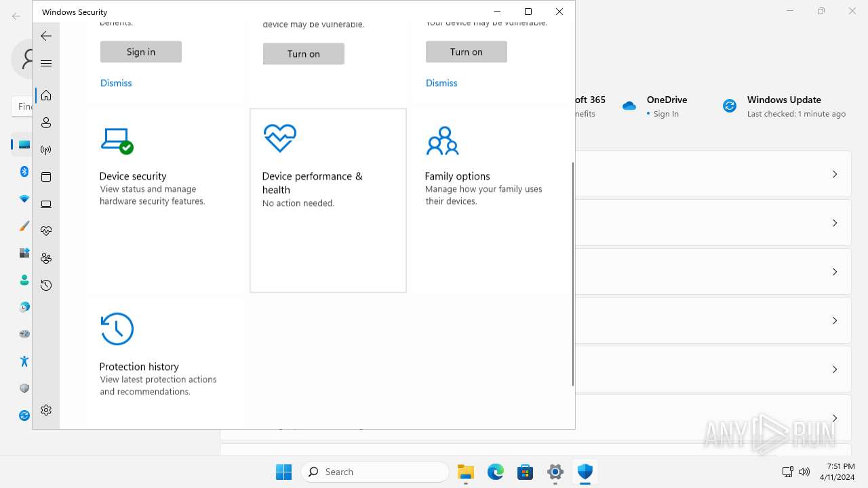Select Apps icon in Settings sidebar
This screenshot has width=868, height=488.
24,253
